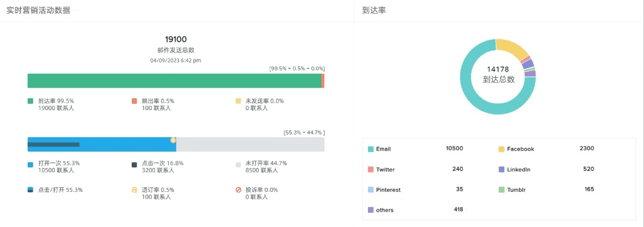Click the yellow 未发送率 legend square
The height and width of the screenshot is (227, 644).
(x=239, y=101)
